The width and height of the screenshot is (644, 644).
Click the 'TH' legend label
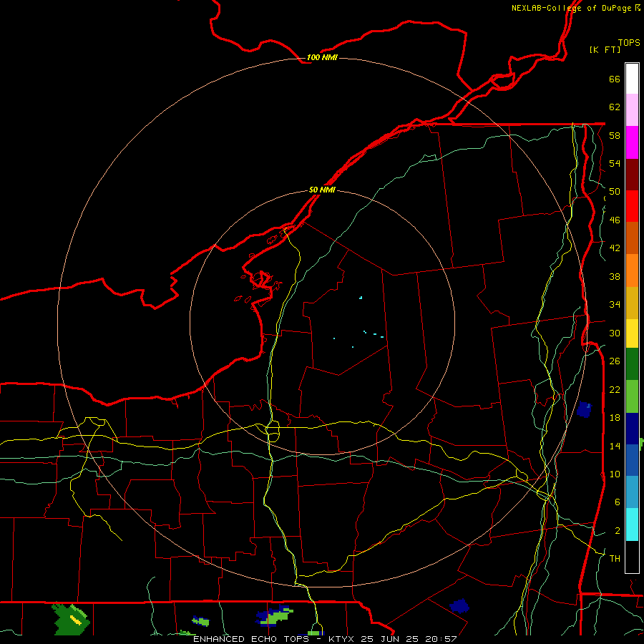pyautogui.click(x=615, y=558)
